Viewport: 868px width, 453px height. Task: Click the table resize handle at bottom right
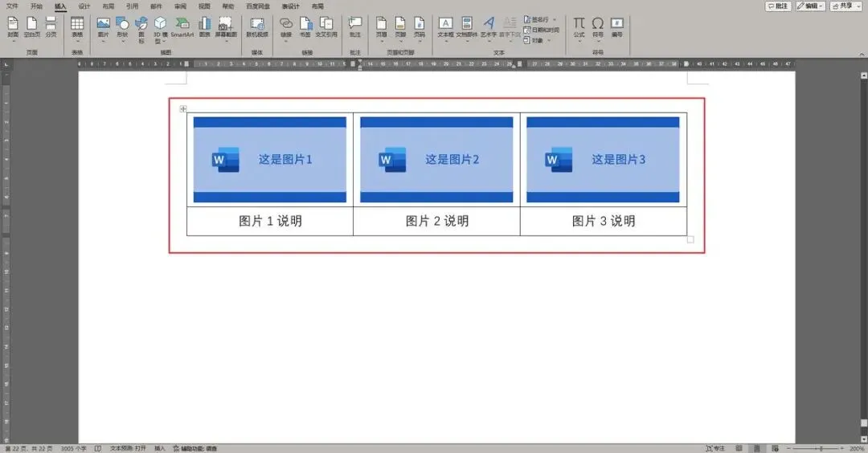coord(690,239)
